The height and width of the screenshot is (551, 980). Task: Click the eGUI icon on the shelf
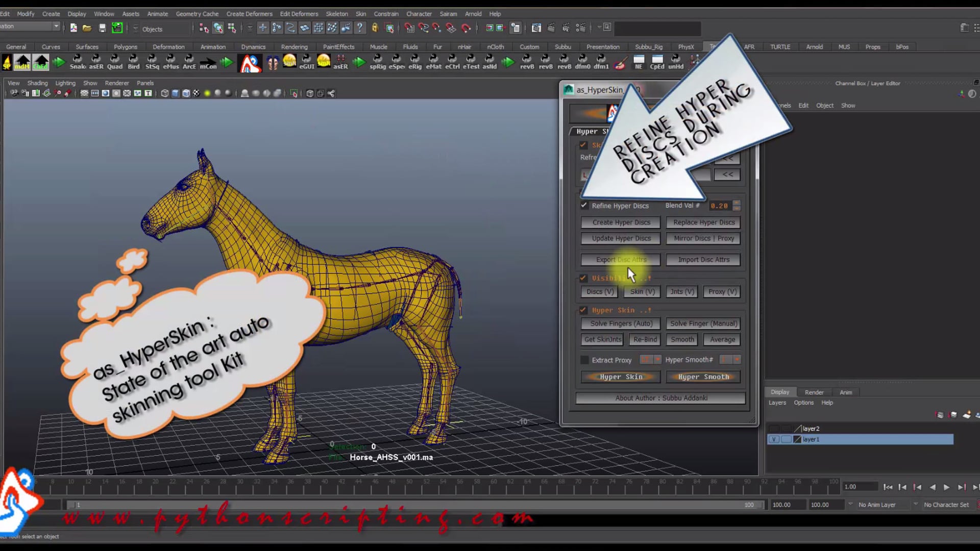307,61
